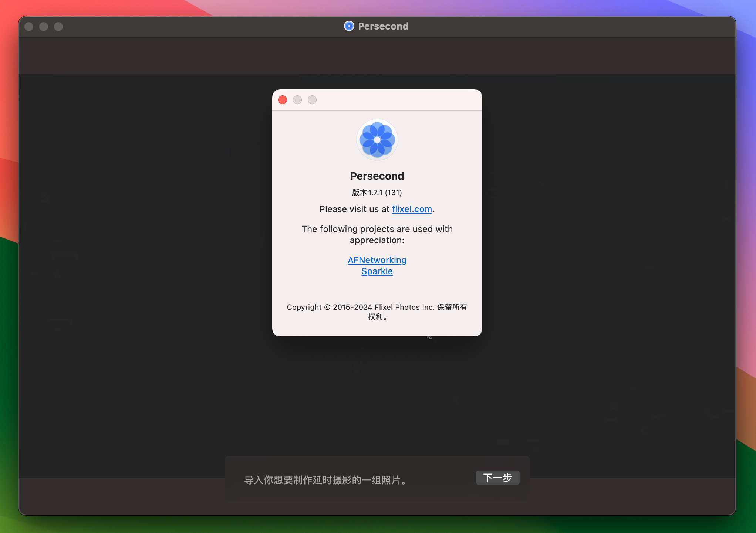Visit the flixel.com hyperlink
Screen dimensions: 756x533
pos(412,209)
